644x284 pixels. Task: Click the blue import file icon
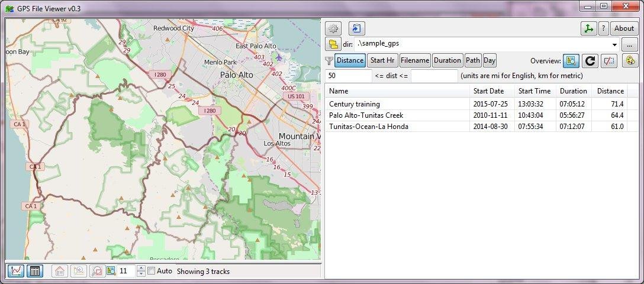point(357,29)
